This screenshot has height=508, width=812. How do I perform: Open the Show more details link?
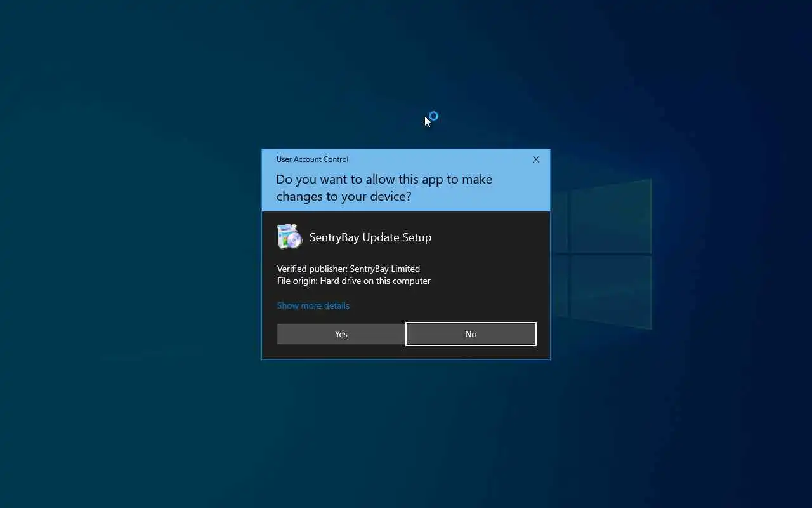313,305
